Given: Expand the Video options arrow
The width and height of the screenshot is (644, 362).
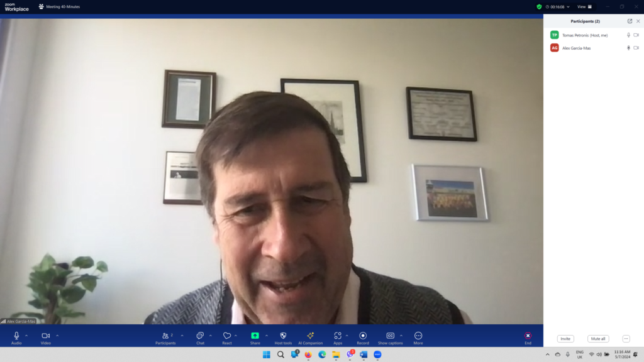Looking at the screenshot, I should pyautogui.click(x=57, y=336).
